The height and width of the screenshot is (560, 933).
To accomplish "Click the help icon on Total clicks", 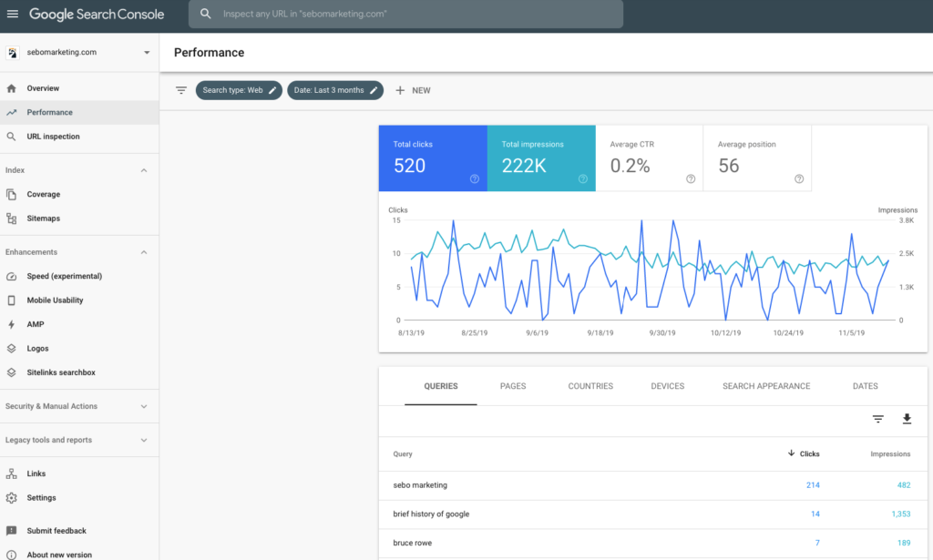I will point(475,179).
